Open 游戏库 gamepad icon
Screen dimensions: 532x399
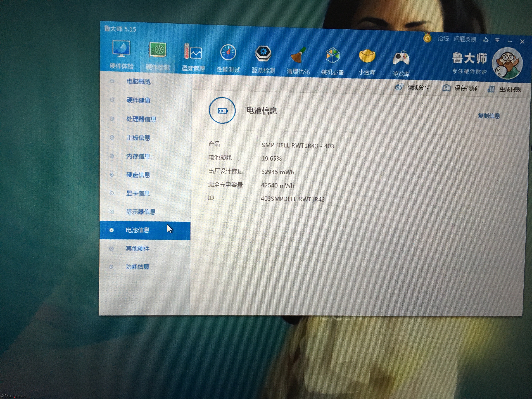[x=401, y=58]
